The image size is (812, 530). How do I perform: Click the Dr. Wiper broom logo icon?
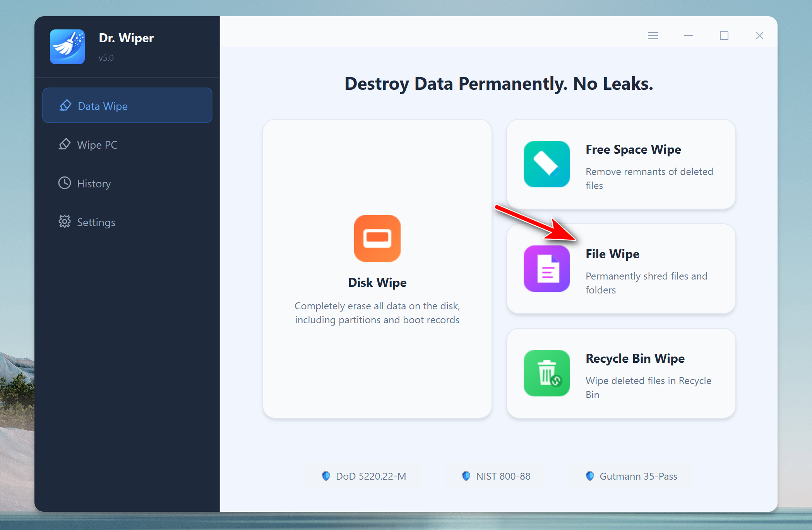click(67, 47)
